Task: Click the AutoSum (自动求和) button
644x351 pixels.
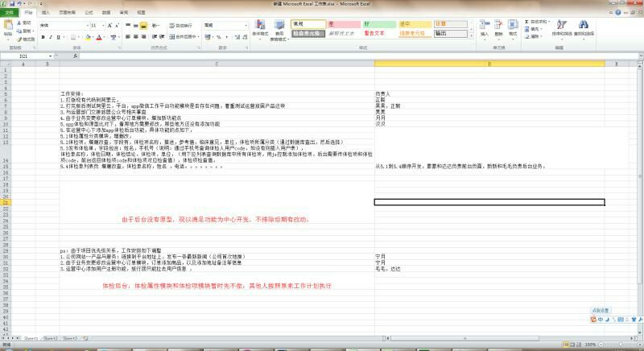Action: (x=538, y=22)
